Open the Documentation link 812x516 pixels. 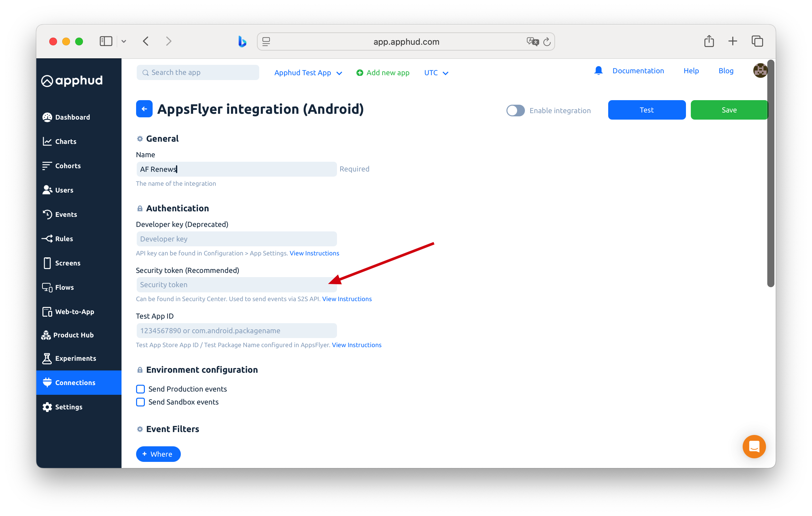coord(638,70)
